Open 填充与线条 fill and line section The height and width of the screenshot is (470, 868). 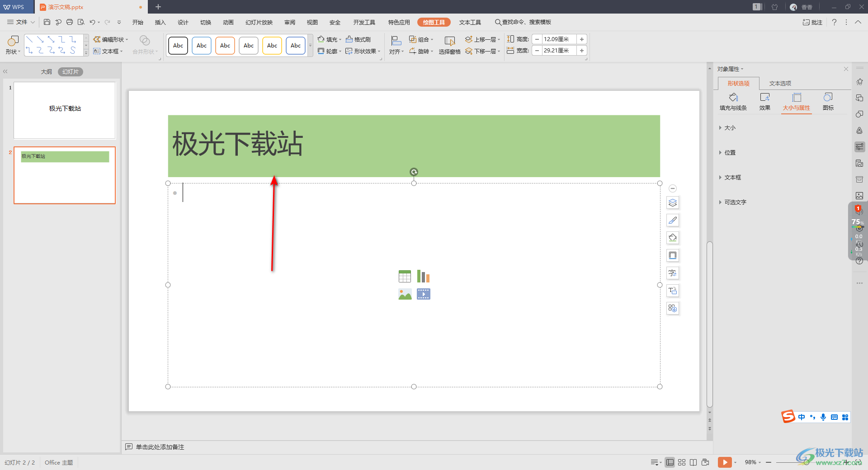click(x=733, y=102)
